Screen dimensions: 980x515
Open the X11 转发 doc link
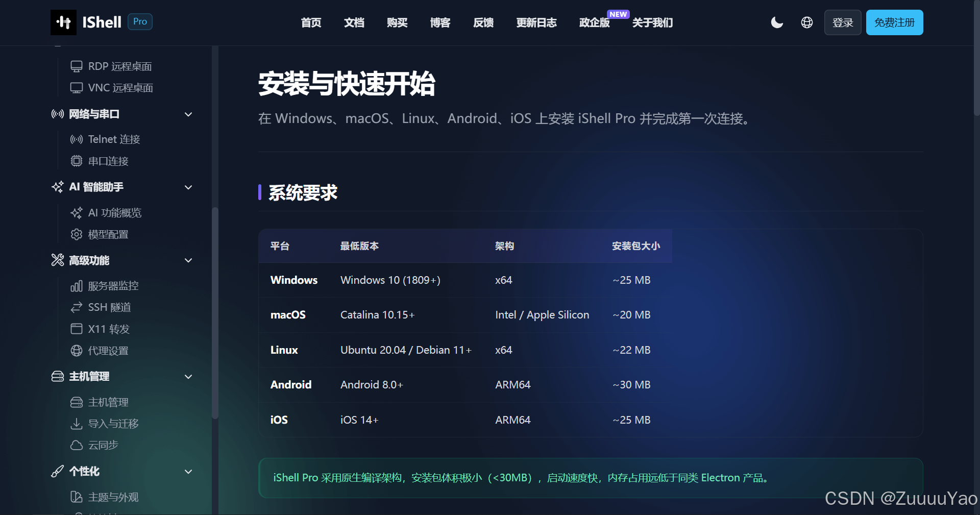tap(109, 329)
